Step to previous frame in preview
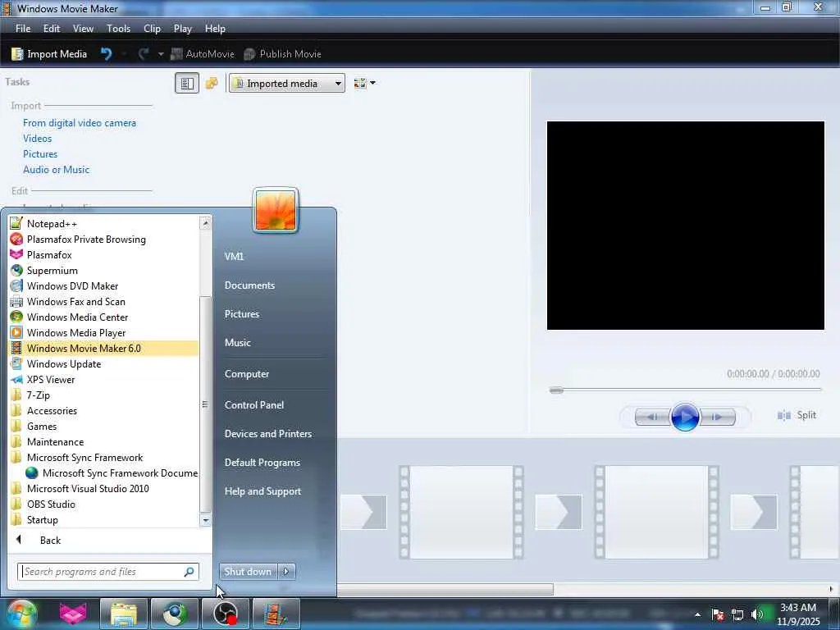840x630 pixels. point(652,417)
